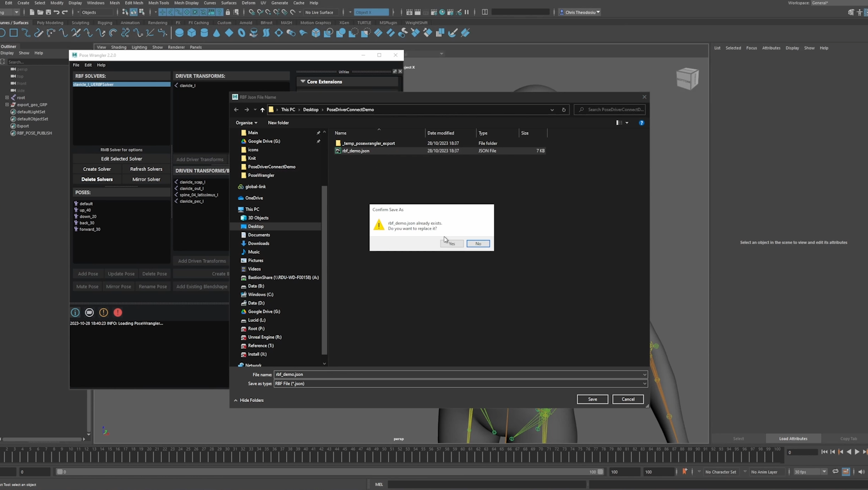Open the Mesh Tools menu
868x490 pixels.
pyautogui.click(x=158, y=3)
